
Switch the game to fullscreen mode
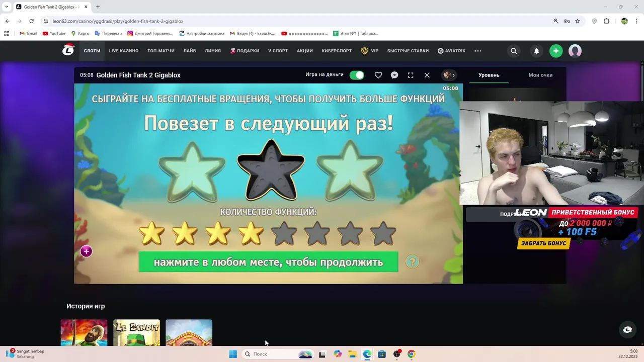pyautogui.click(x=411, y=75)
